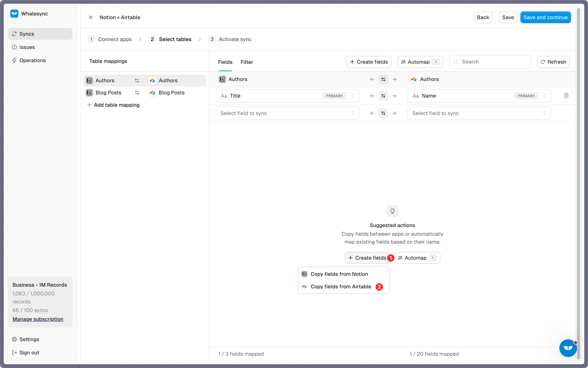Click the suggested actions lightbulb icon
The width and height of the screenshot is (588, 368).
tap(392, 211)
